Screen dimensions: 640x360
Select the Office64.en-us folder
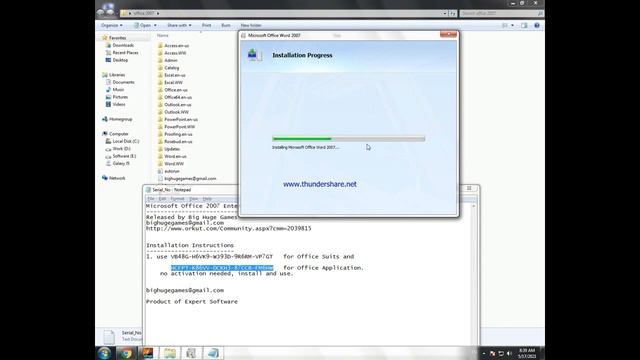tap(178, 97)
